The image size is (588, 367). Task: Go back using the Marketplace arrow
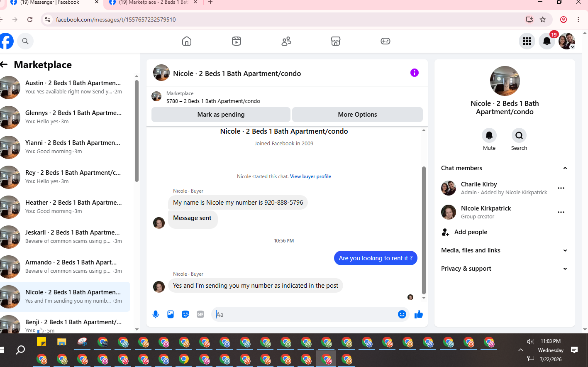coord(4,64)
